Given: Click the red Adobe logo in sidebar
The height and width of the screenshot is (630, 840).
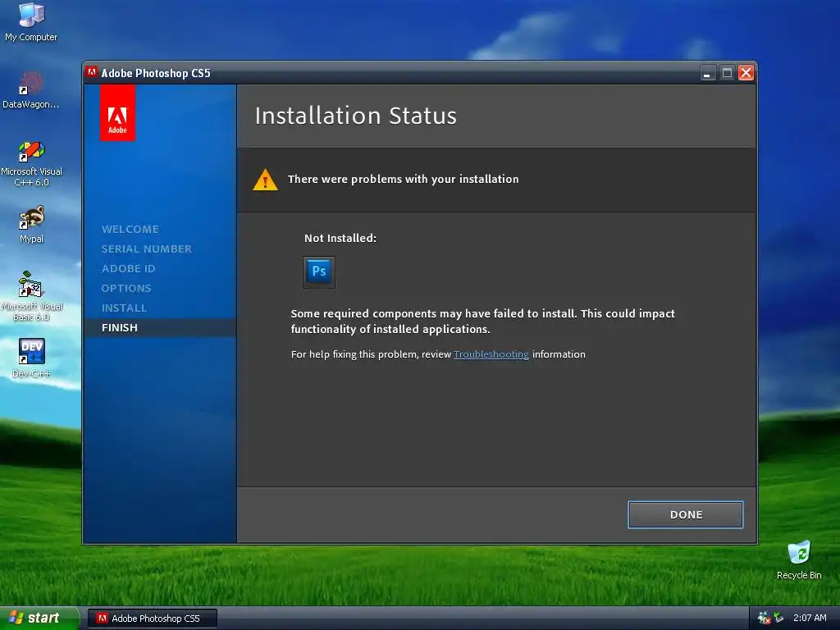Looking at the screenshot, I should point(117,113).
